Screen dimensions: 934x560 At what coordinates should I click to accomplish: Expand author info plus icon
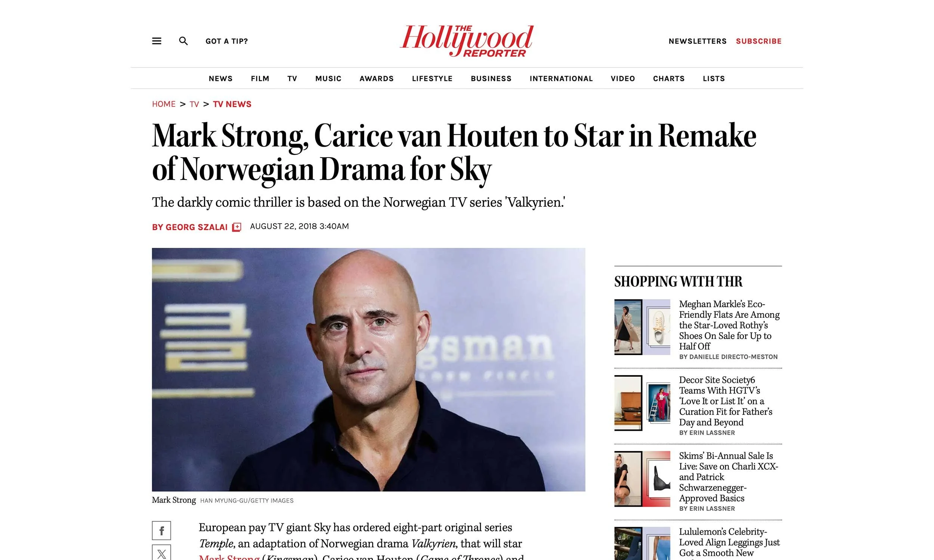237,227
